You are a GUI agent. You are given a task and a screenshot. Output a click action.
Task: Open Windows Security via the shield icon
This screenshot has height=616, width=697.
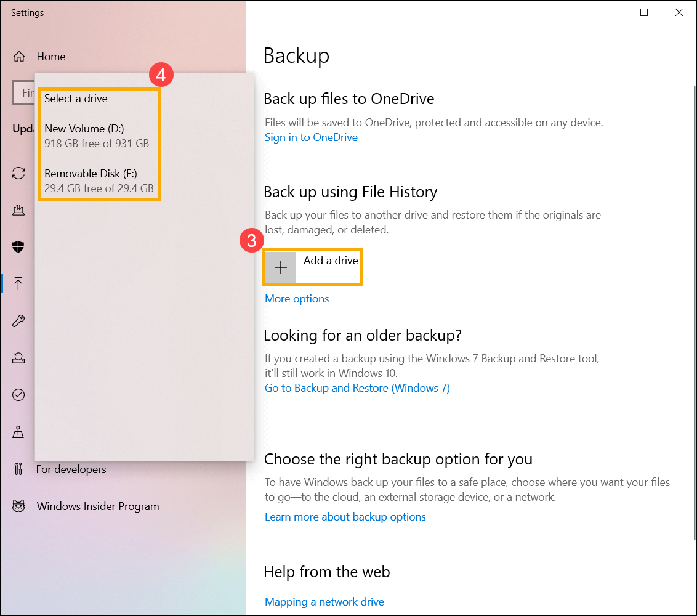click(18, 246)
